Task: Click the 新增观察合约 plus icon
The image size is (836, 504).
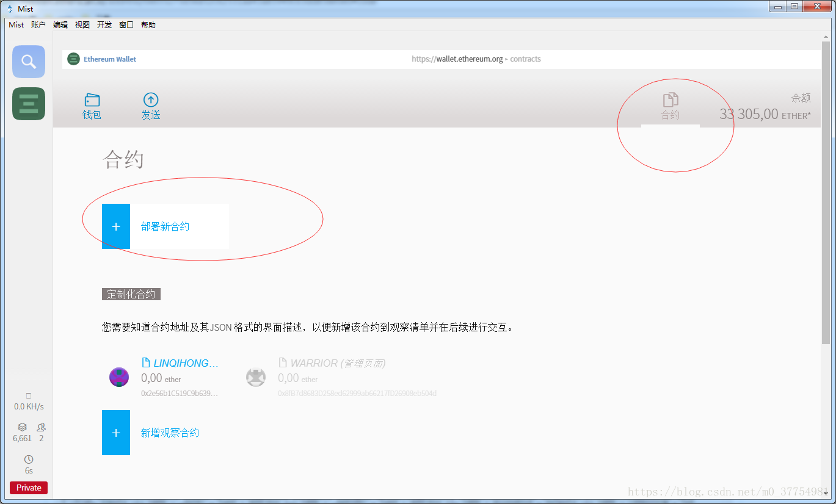Action: [116, 433]
